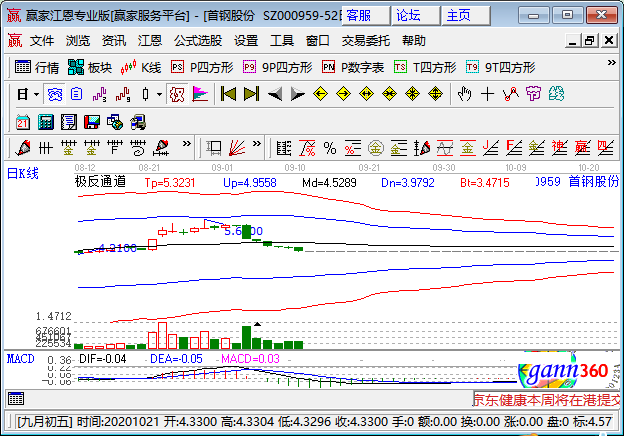
Task: Select the red pencil drawing tool
Action: pyautogui.click(x=23, y=148)
